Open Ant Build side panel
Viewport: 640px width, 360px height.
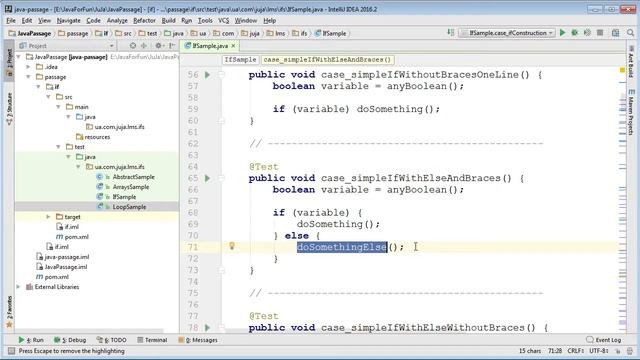(x=631, y=61)
